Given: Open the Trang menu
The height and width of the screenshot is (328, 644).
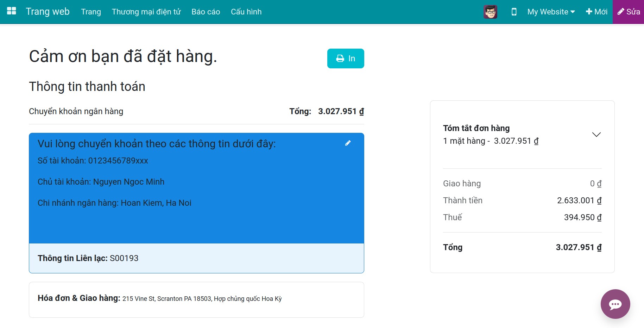Looking at the screenshot, I should (91, 12).
